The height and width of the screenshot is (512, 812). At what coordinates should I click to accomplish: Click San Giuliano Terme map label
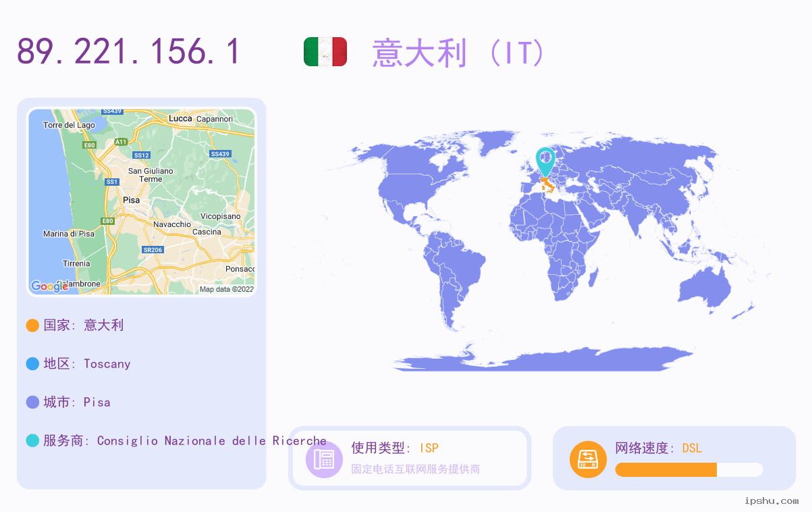151,175
